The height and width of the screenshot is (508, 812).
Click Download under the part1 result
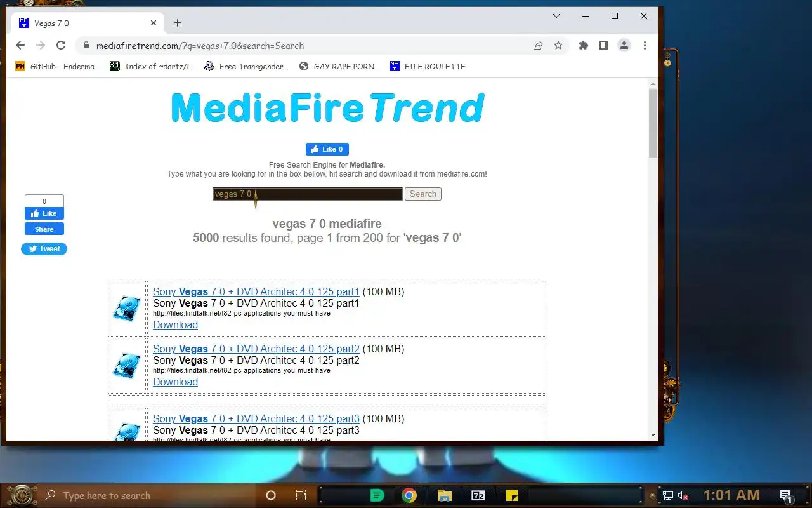click(175, 325)
